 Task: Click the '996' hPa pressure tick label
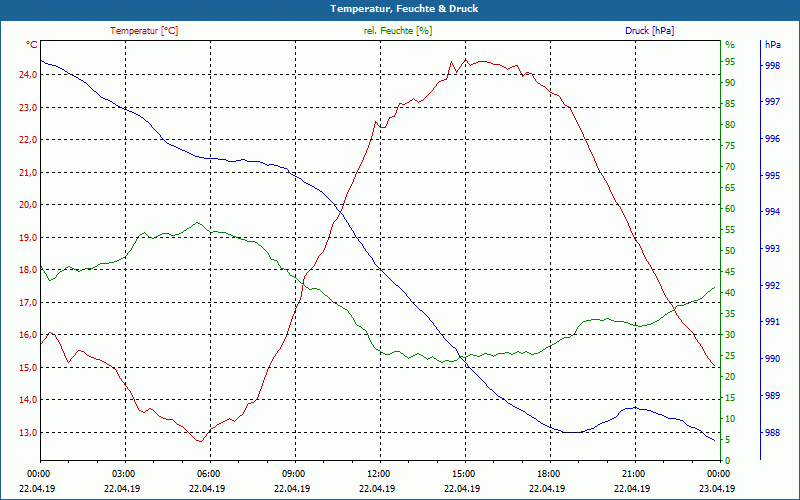tap(772, 139)
